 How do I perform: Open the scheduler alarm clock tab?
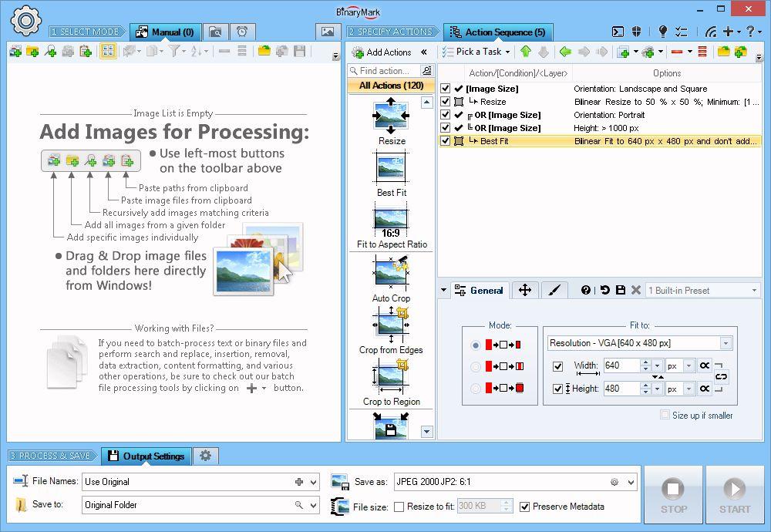tap(242, 32)
